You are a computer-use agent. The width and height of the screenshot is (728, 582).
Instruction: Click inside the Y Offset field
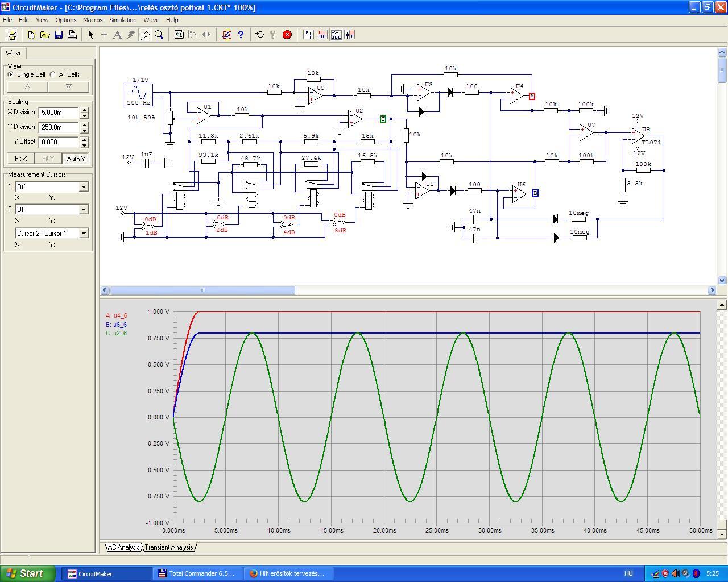[59, 142]
